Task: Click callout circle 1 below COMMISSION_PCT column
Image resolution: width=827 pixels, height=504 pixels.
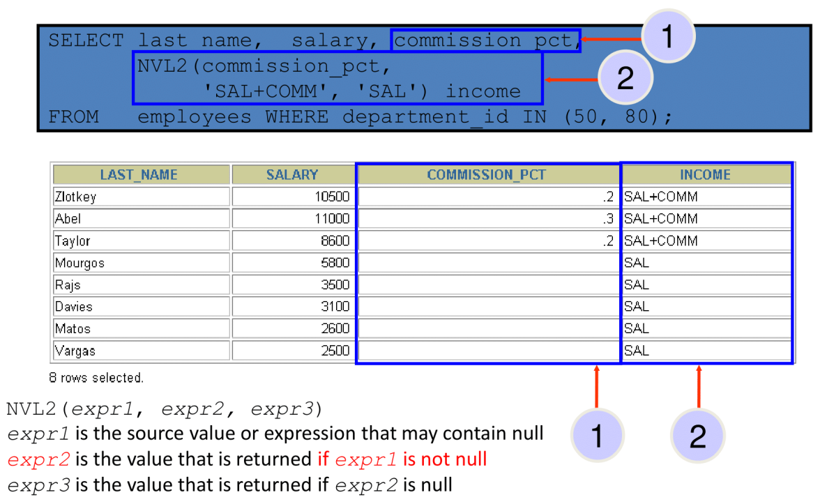Action: click(597, 436)
